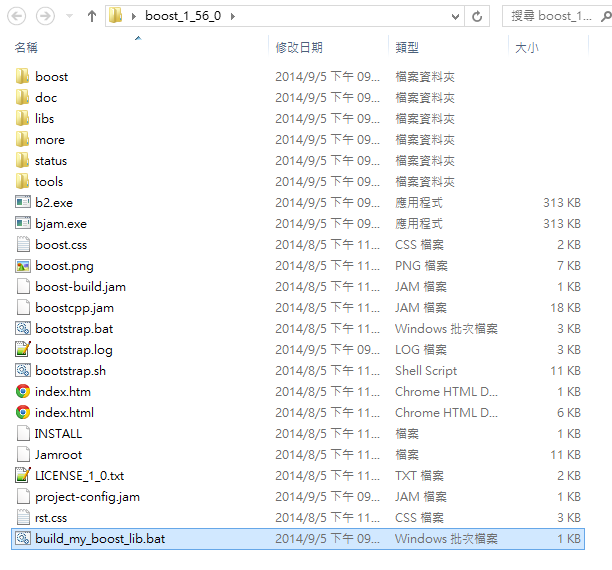Select the file name Jamroot
This screenshot has height=570, width=612.
point(59,455)
